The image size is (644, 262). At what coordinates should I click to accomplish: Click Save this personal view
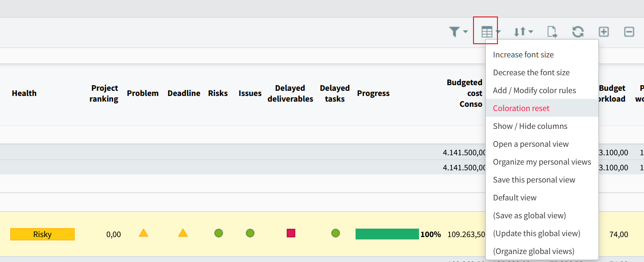tap(534, 180)
